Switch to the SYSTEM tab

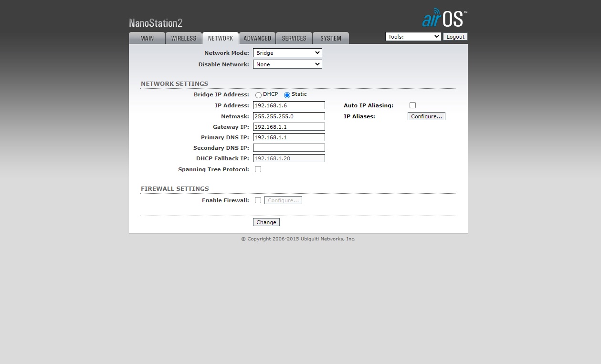[331, 38]
